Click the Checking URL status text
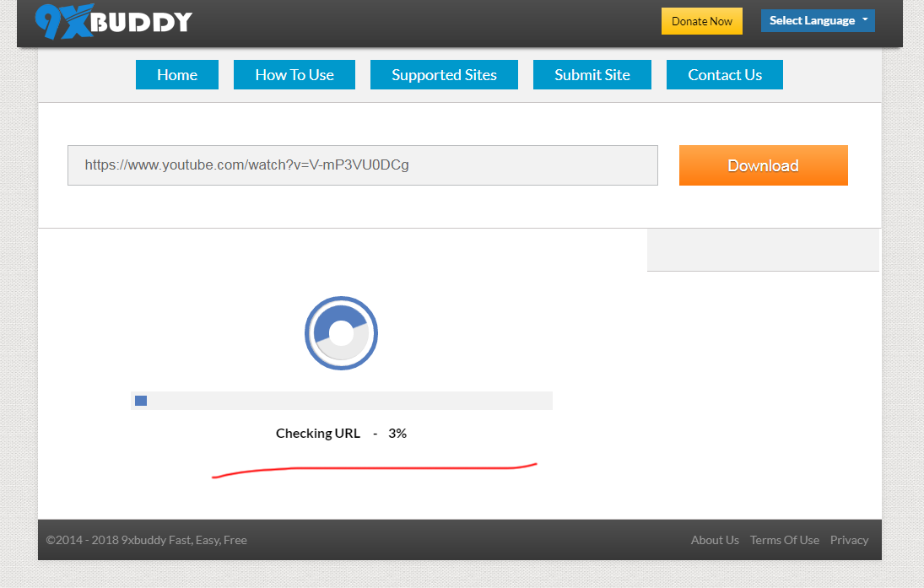Image resolution: width=924 pixels, height=588 pixels. [x=317, y=434]
